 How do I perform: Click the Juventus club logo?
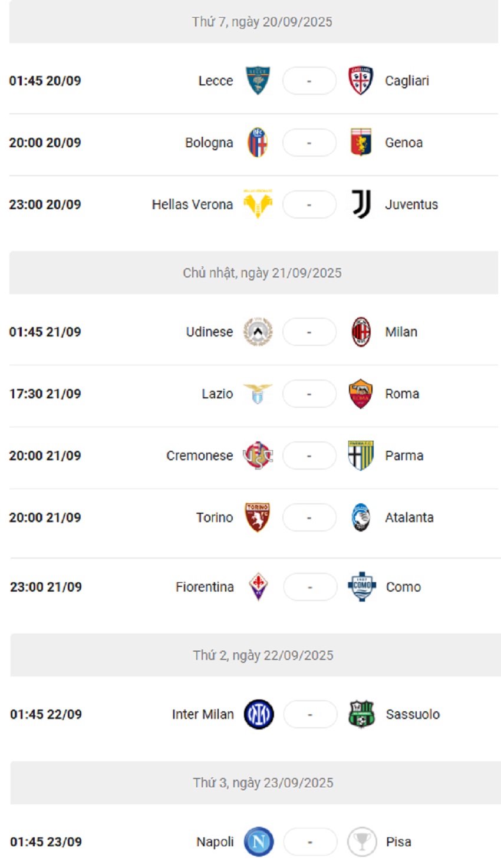[361, 204]
